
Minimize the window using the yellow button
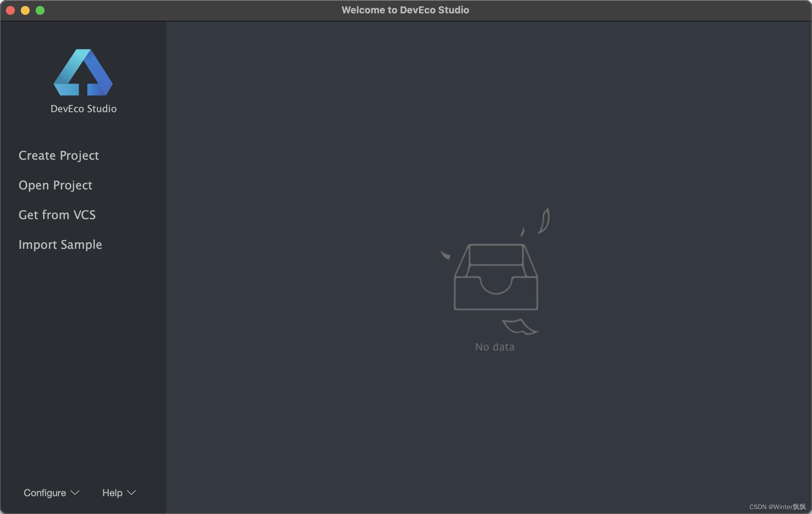(x=25, y=10)
